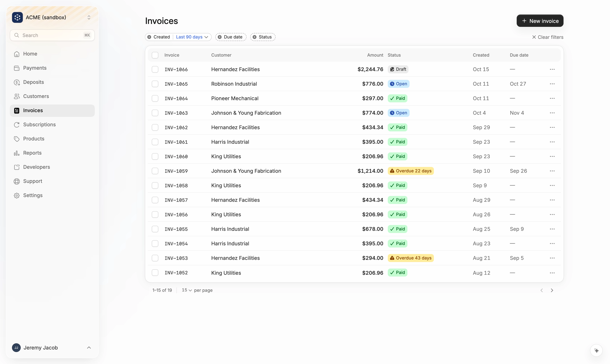Open the Robinson Industrial customer entry
Image resolution: width=610 pixels, height=364 pixels.
click(x=234, y=84)
